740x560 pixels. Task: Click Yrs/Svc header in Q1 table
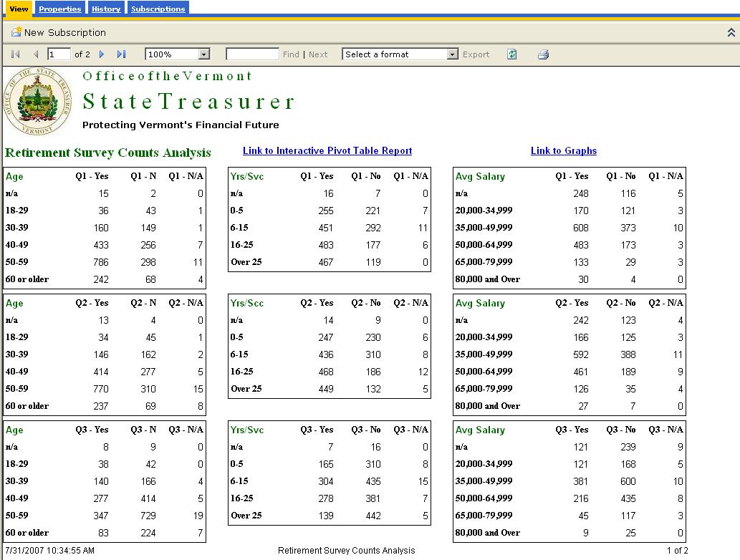coord(247,176)
